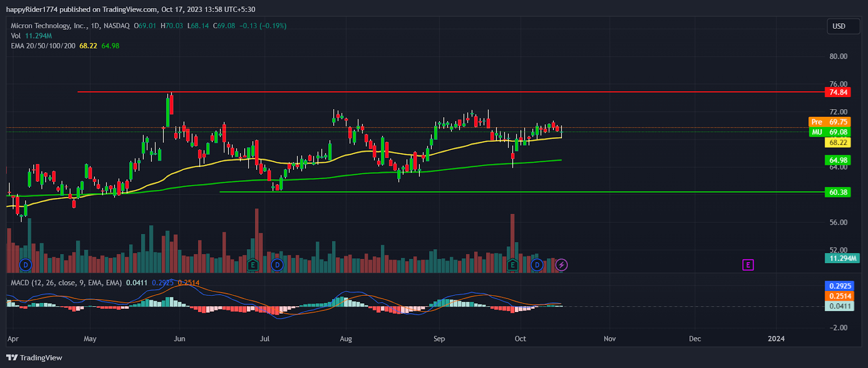868x368 pixels.
Task: Click the late-June earnings E marker
Action: click(252, 265)
